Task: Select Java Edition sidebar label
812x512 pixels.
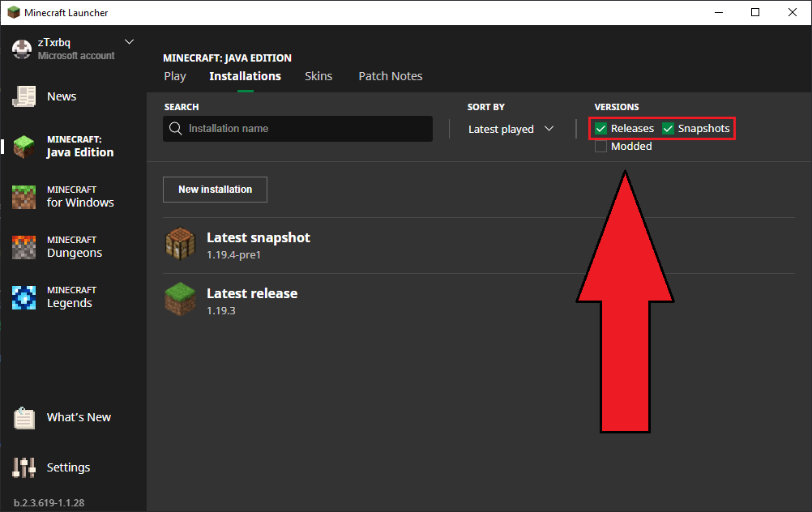Action: 80,147
